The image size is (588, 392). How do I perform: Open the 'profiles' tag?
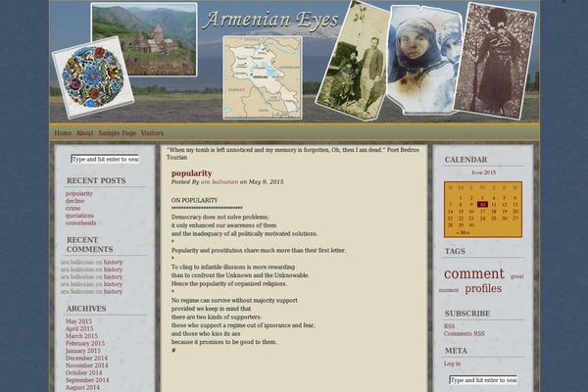(x=483, y=288)
